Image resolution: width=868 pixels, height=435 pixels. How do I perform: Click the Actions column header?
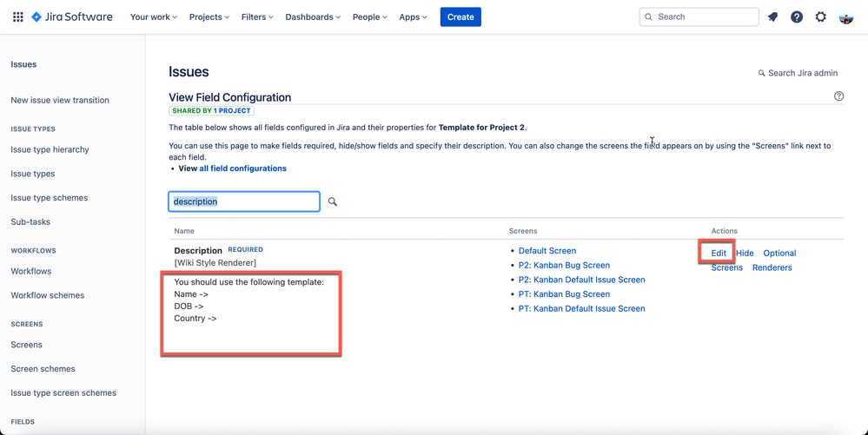[x=724, y=231]
